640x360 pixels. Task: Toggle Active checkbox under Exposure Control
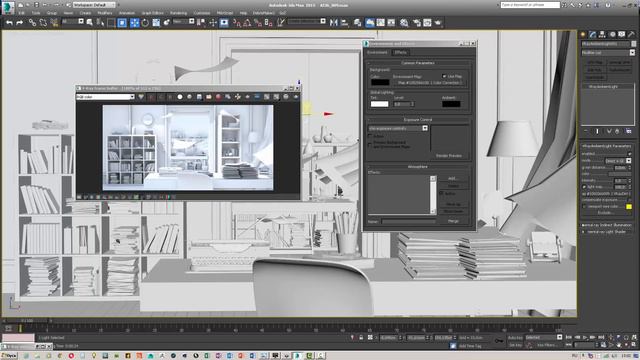point(370,136)
